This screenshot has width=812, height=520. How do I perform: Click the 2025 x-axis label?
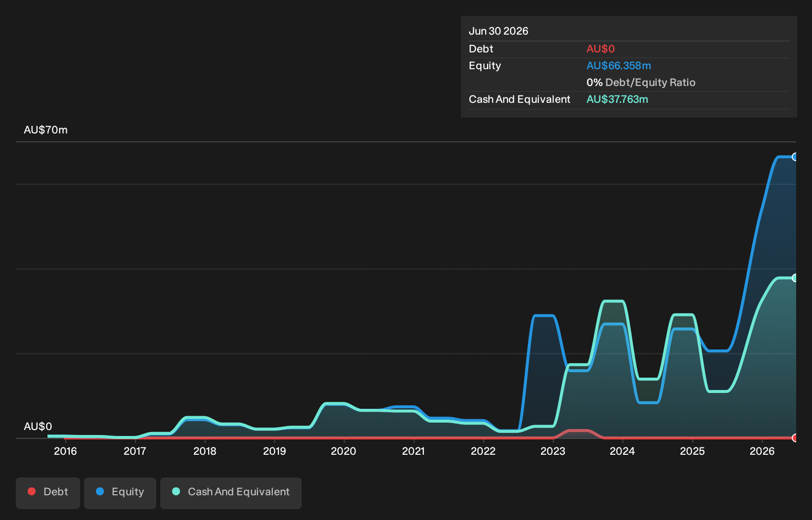(x=692, y=451)
